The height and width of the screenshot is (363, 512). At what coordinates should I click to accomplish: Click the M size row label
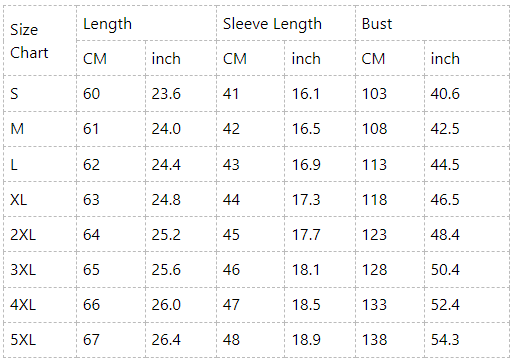pyautogui.click(x=40, y=129)
